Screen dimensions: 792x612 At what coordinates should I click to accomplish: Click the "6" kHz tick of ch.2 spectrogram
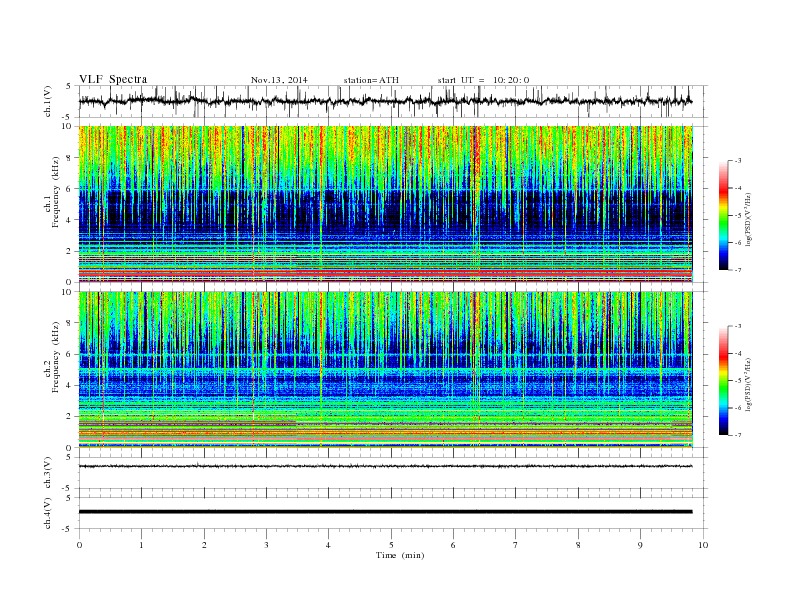[x=69, y=354]
